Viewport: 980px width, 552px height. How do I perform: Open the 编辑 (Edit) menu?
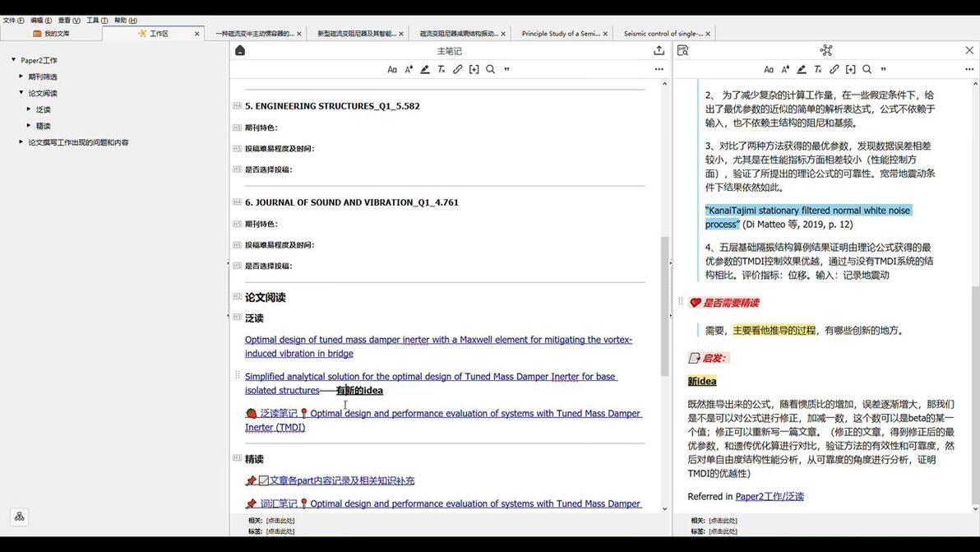[41, 20]
